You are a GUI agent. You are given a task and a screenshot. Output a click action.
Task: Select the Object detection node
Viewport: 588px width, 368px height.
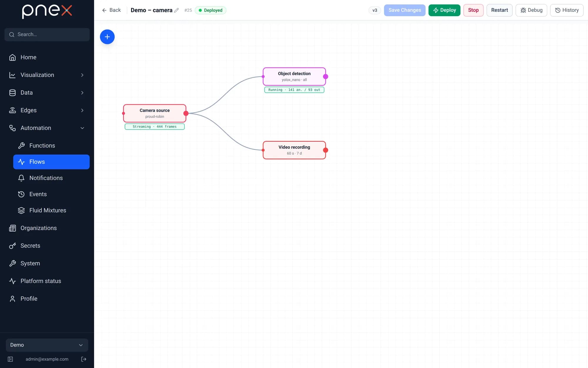[294, 77]
